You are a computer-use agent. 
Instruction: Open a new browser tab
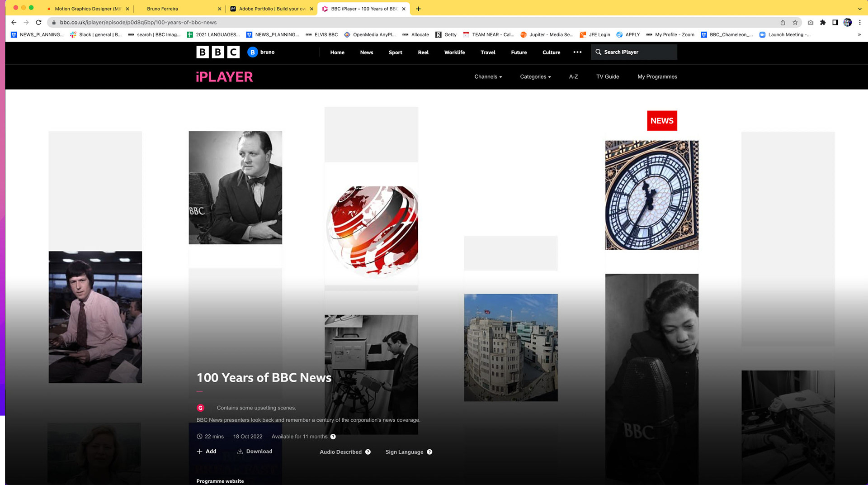click(418, 9)
